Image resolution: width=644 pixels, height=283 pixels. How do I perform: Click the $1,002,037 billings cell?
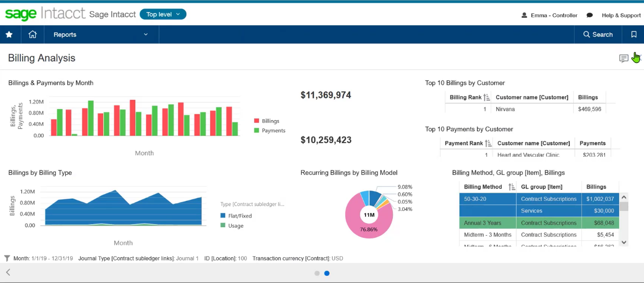coord(600,199)
